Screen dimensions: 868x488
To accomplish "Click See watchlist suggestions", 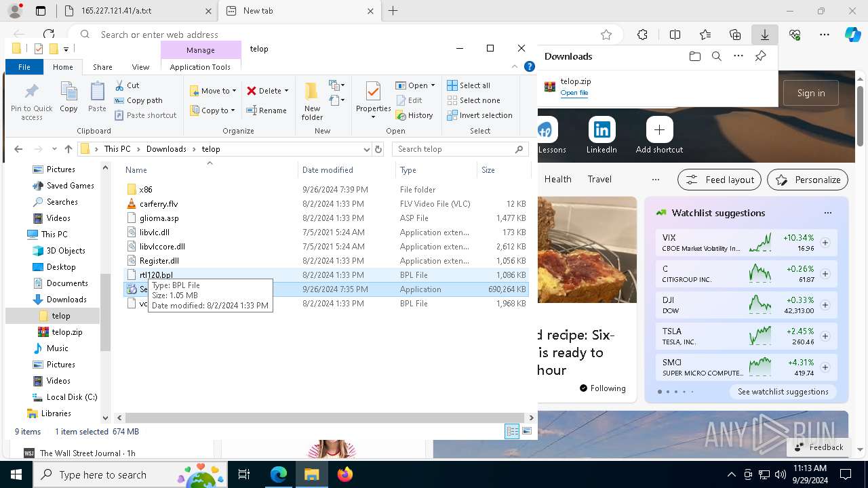I will pyautogui.click(x=783, y=392).
